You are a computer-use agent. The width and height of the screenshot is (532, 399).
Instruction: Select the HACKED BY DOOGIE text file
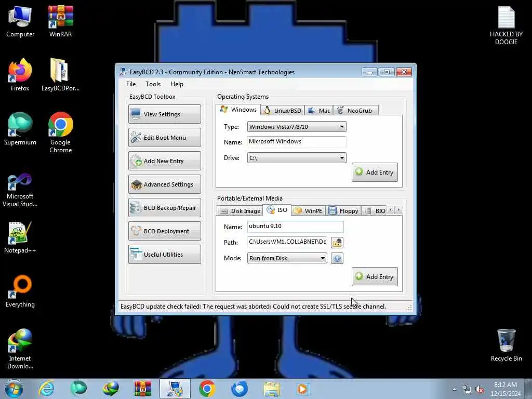pos(506,25)
